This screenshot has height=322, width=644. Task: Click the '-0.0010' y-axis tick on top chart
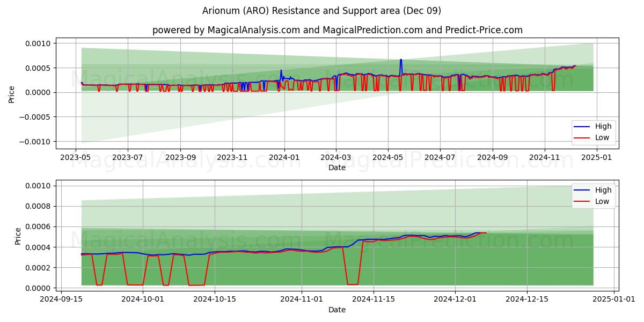35,142
